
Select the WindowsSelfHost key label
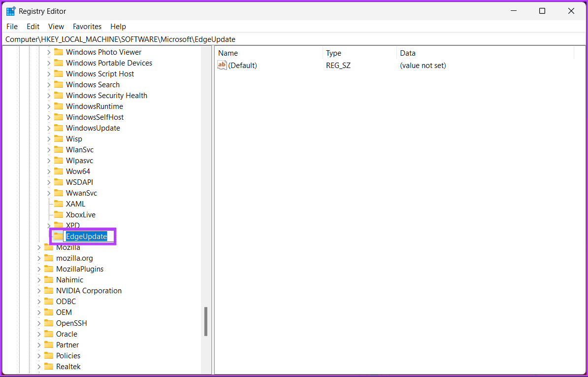[x=95, y=117]
